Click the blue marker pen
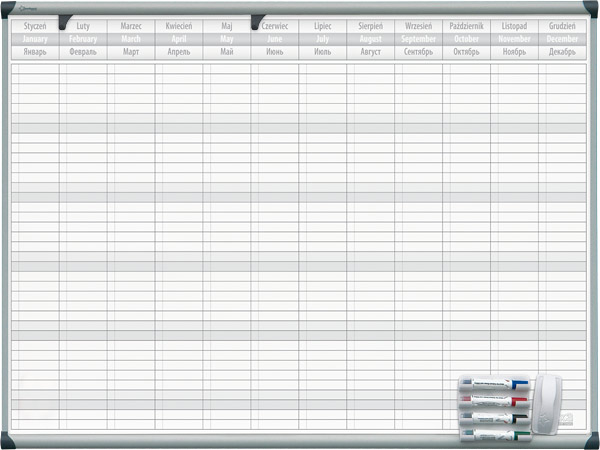Screen dimensions: 600x450 point(494,383)
